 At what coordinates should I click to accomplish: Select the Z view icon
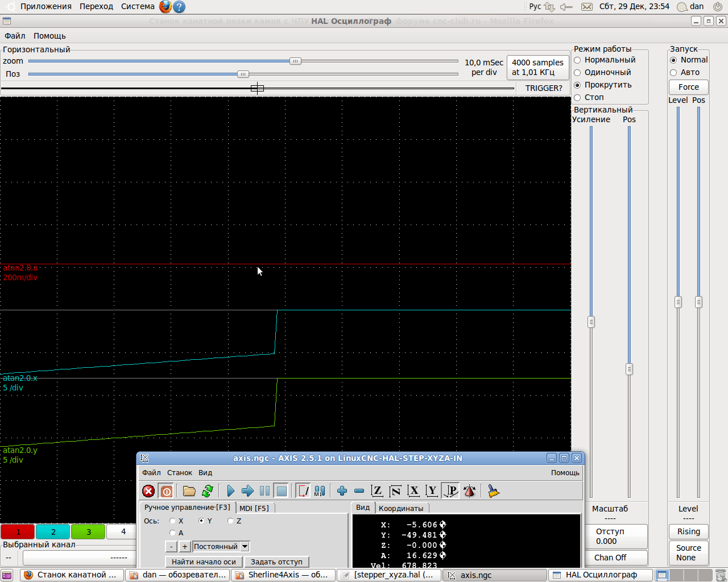pyautogui.click(x=377, y=491)
